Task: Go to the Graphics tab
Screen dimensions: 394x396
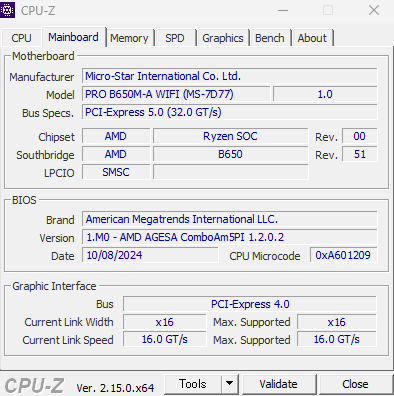Action: point(223,38)
